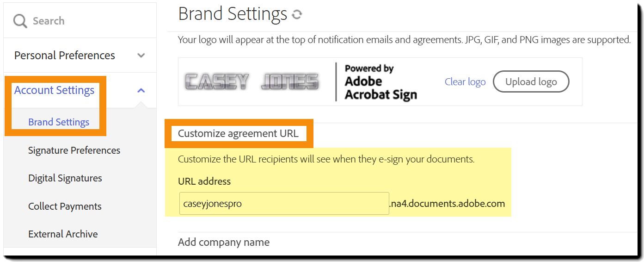Click the refresh icon beside Brand Settings

click(297, 15)
